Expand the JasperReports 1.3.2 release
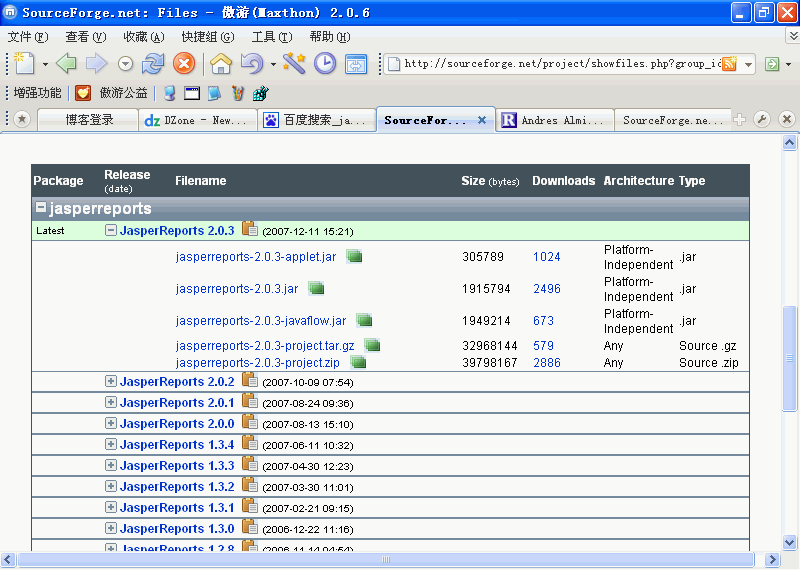The height and width of the screenshot is (570, 800). (111, 486)
